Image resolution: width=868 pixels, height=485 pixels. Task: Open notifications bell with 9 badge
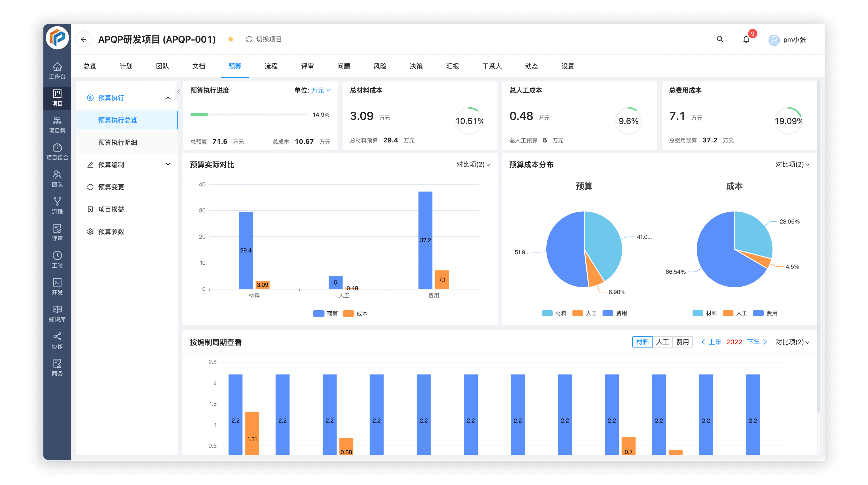(746, 39)
